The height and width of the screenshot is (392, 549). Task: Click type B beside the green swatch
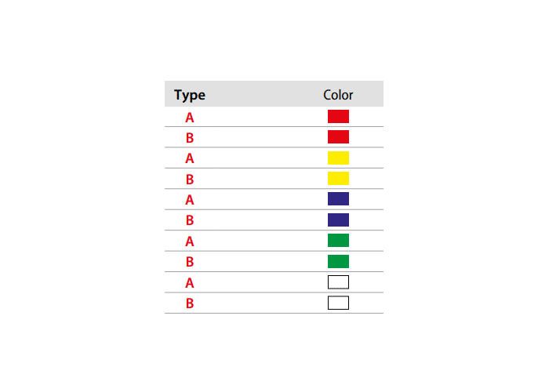[190, 261]
